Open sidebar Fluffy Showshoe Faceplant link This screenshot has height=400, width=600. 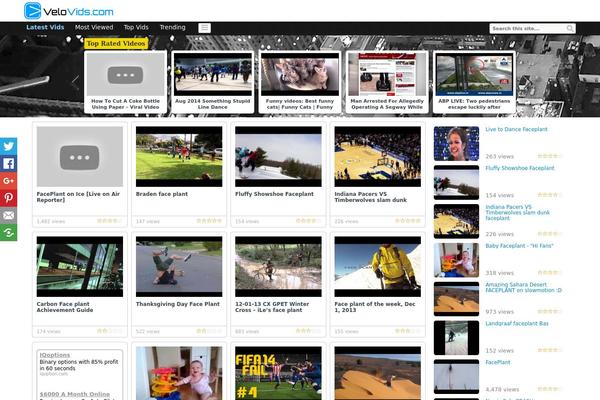pyautogui.click(x=520, y=168)
